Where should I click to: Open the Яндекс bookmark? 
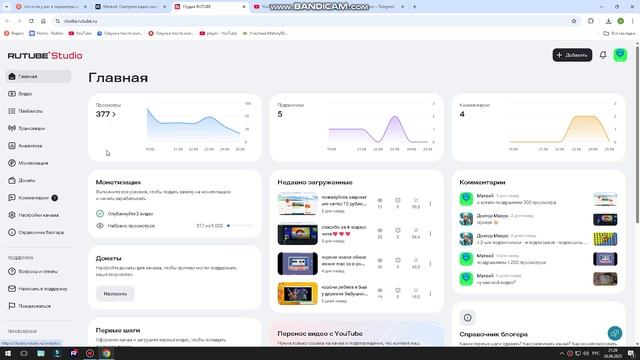coord(13,33)
